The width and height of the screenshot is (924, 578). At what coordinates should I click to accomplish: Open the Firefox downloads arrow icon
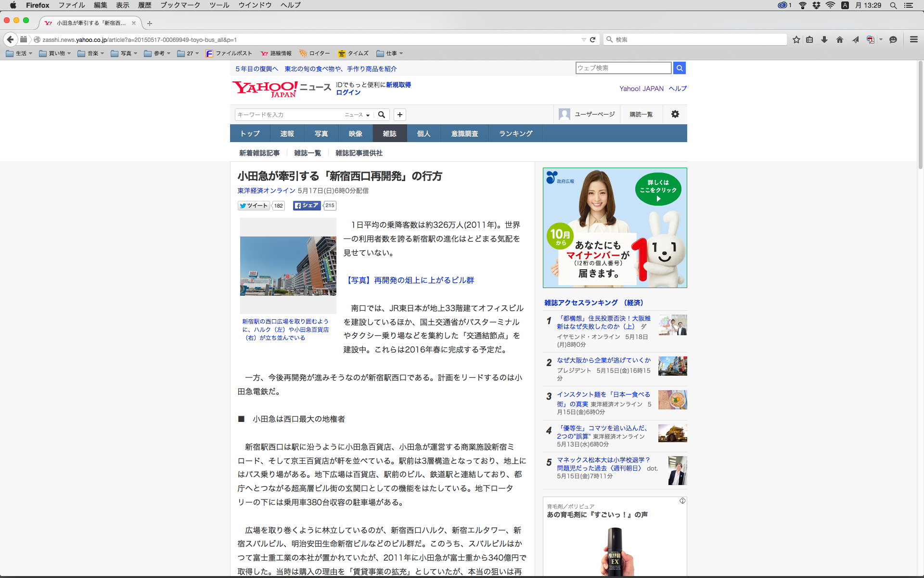click(824, 39)
